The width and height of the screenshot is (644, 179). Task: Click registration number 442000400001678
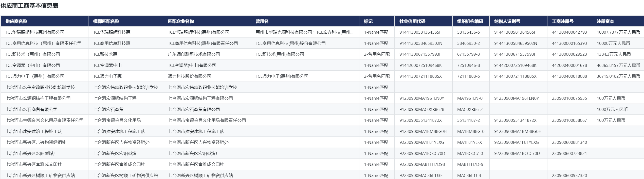click(569, 65)
